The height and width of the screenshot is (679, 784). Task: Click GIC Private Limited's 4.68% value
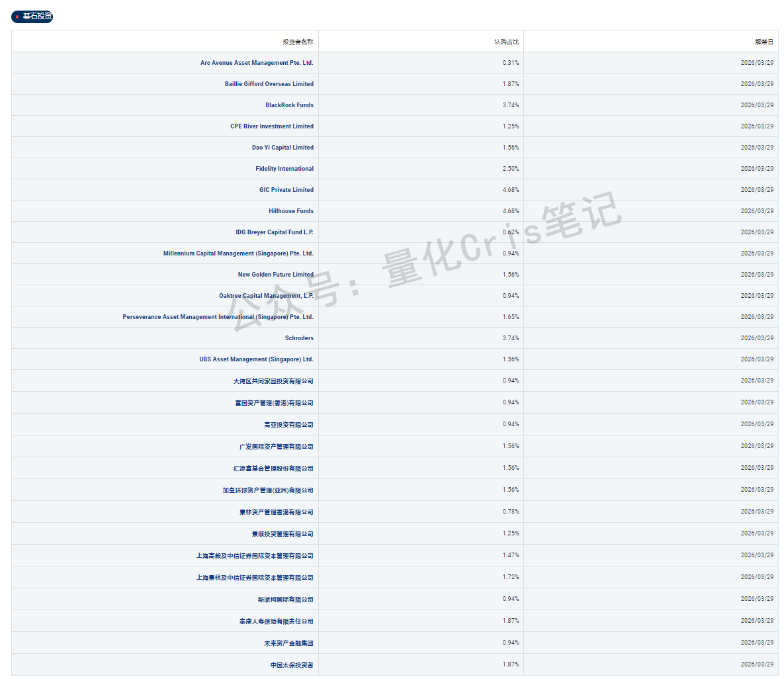click(x=511, y=190)
